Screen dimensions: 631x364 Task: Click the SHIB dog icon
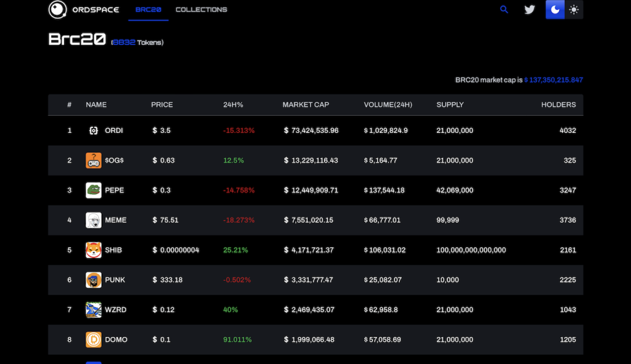click(94, 250)
